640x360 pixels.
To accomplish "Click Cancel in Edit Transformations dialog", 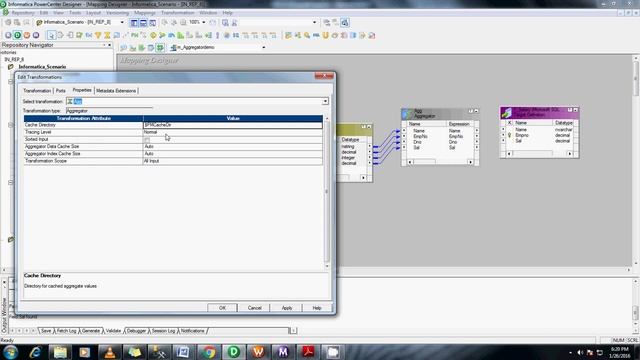I will pos(254,308).
